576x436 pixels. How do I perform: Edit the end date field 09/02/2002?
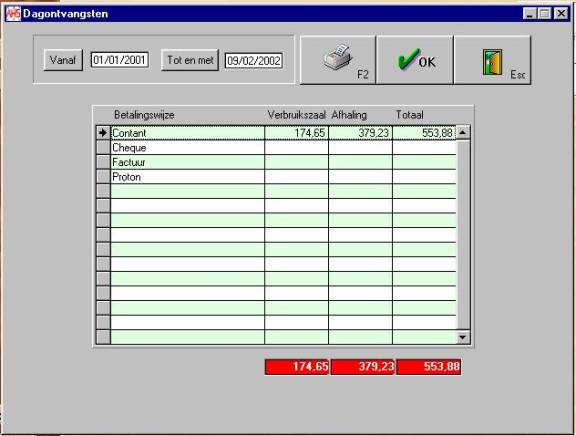click(253, 60)
